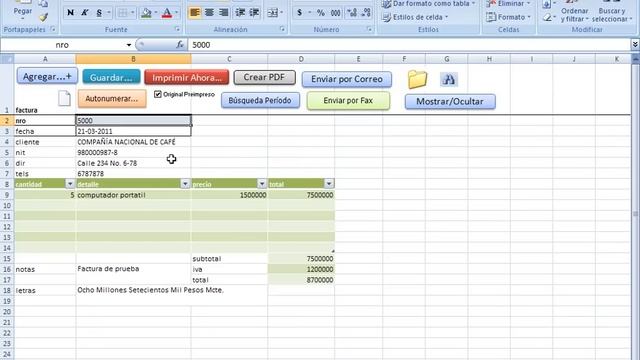
Task: Click Merge and center icon
Action: click(x=272, y=13)
